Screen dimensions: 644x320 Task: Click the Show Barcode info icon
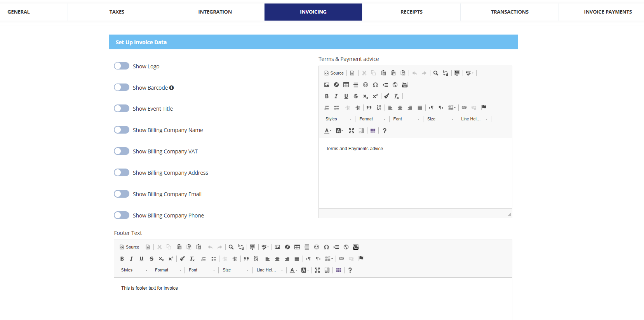pos(171,88)
